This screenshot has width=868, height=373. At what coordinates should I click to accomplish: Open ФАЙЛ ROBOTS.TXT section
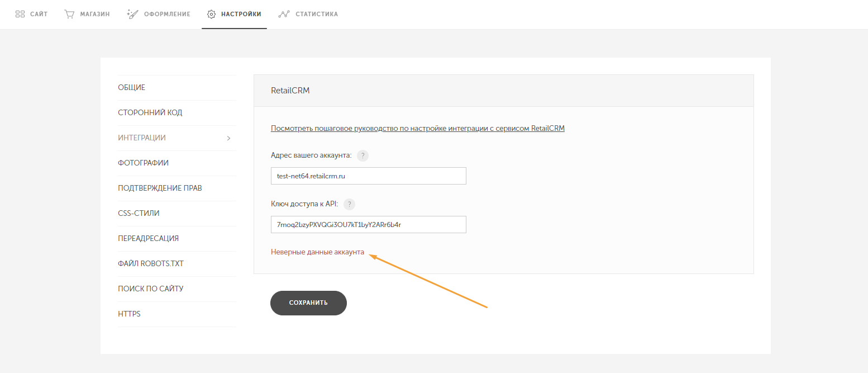(x=177, y=264)
